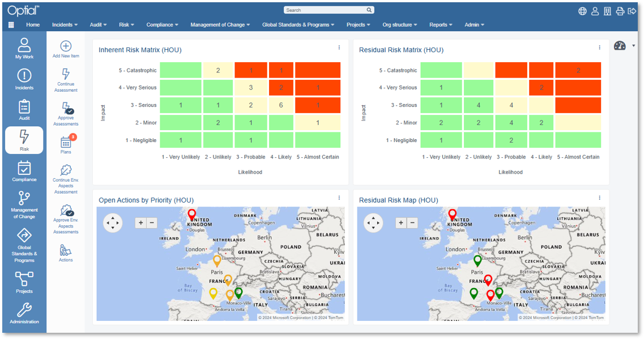Expand the Reports dropdown menu

coord(440,25)
